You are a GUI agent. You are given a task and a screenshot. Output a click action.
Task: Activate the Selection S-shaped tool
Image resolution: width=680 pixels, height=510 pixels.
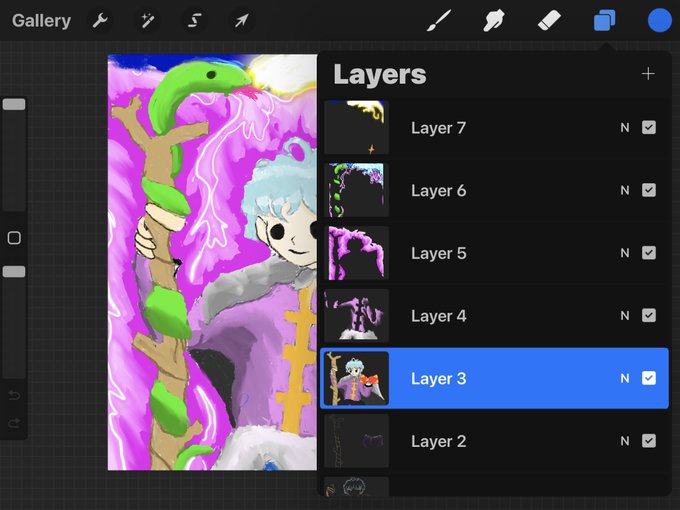[x=195, y=20]
